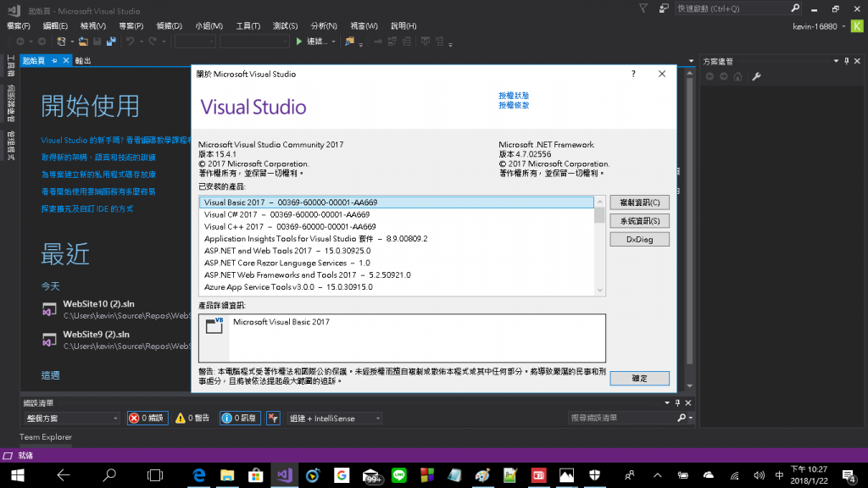
Task: Click the Redo arrow in toolbar
Action: (x=153, y=42)
